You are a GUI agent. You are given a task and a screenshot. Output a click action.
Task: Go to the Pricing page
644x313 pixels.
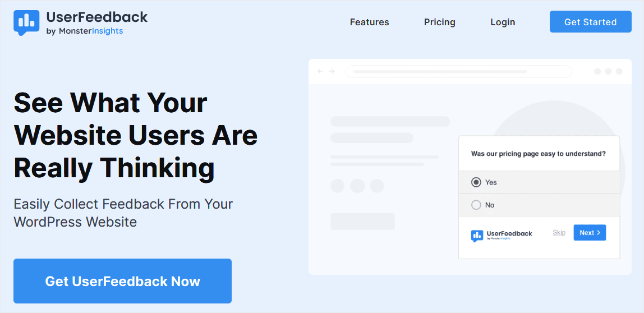coord(440,22)
